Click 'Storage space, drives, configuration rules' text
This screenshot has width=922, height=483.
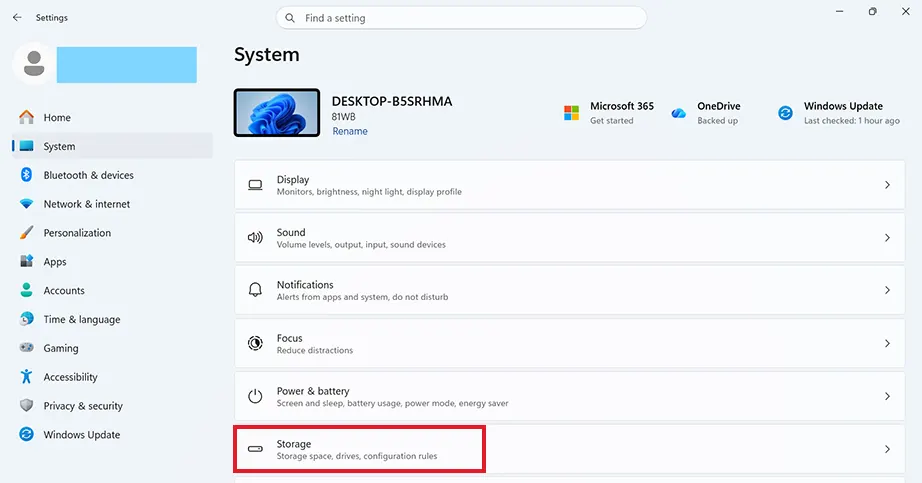(x=357, y=456)
